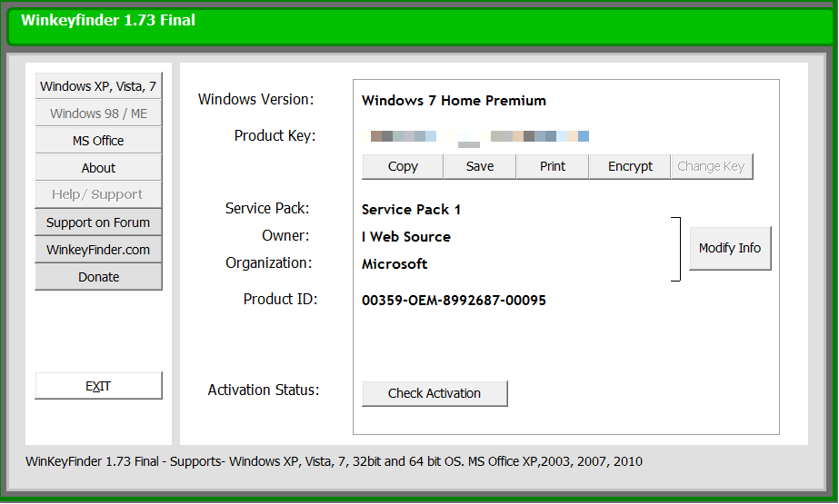Click the Donate button
Screen dimensions: 839x504
pos(98,277)
